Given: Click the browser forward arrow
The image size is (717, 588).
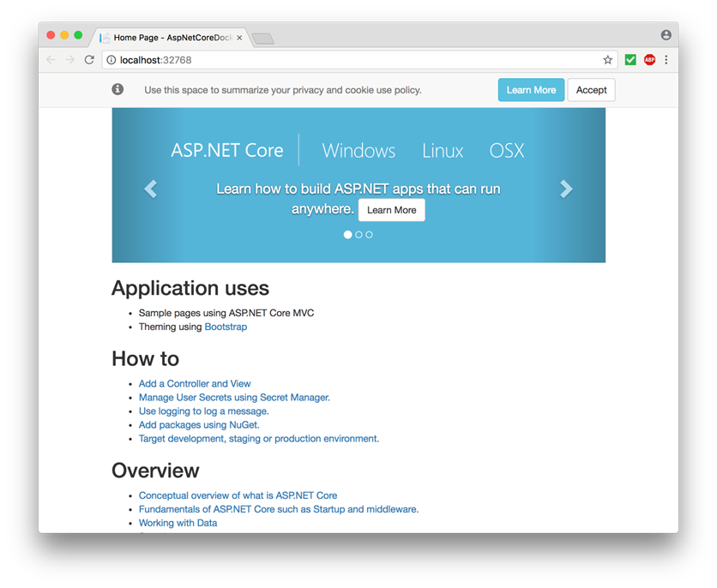Looking at the screenshot, I should click(70, 60).
